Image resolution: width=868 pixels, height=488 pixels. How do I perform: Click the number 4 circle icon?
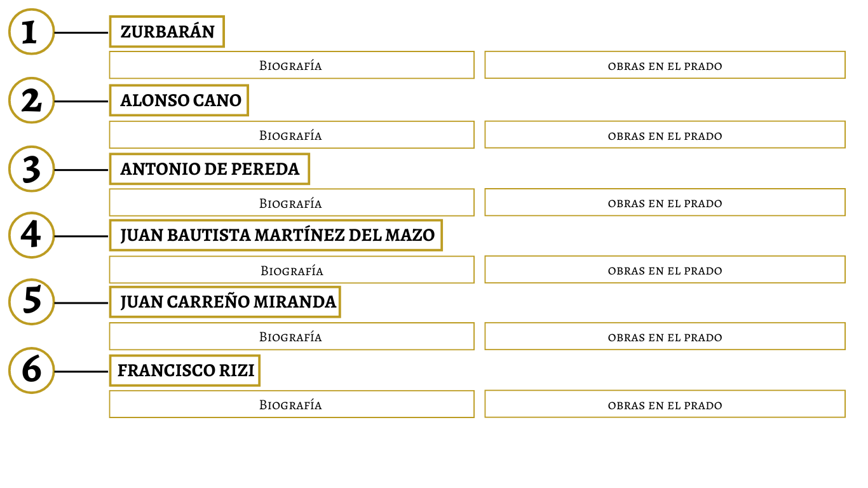pyautogui.click(x=31, y=235)
